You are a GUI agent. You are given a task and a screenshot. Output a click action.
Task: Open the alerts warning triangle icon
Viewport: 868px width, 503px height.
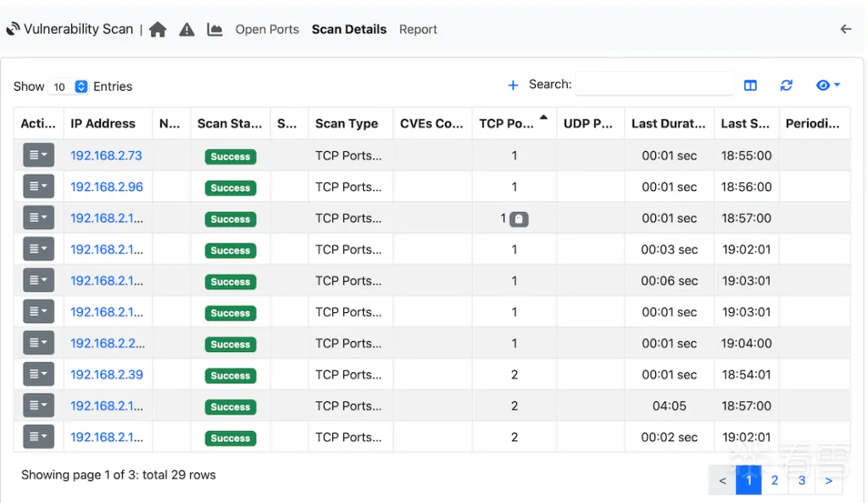click(x=186, y=30)
